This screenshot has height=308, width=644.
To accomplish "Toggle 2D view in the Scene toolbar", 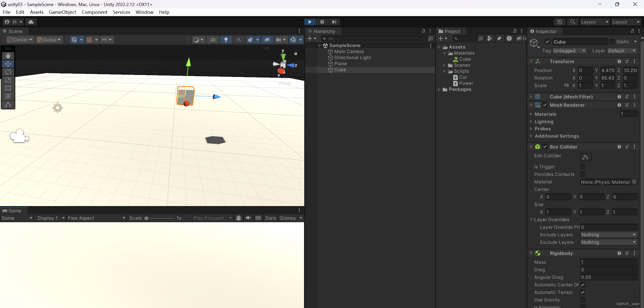I will pos(213,40).
